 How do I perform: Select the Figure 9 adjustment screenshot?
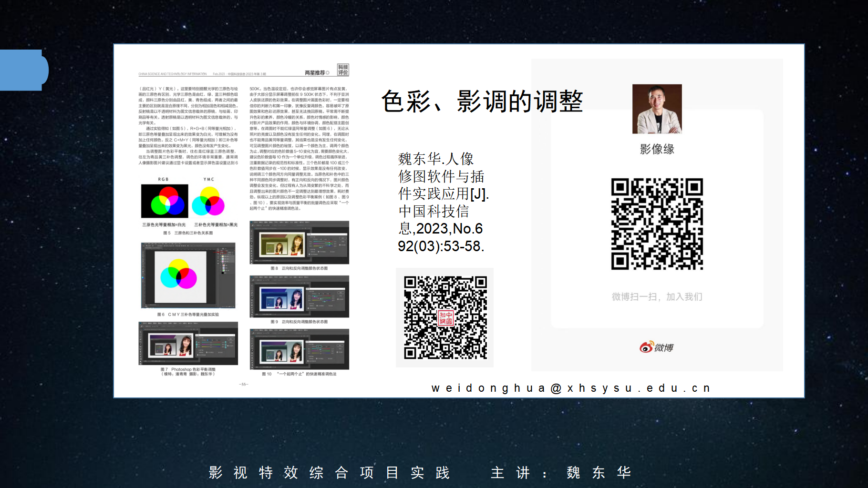pyautogui.click(x=299, y=296)
